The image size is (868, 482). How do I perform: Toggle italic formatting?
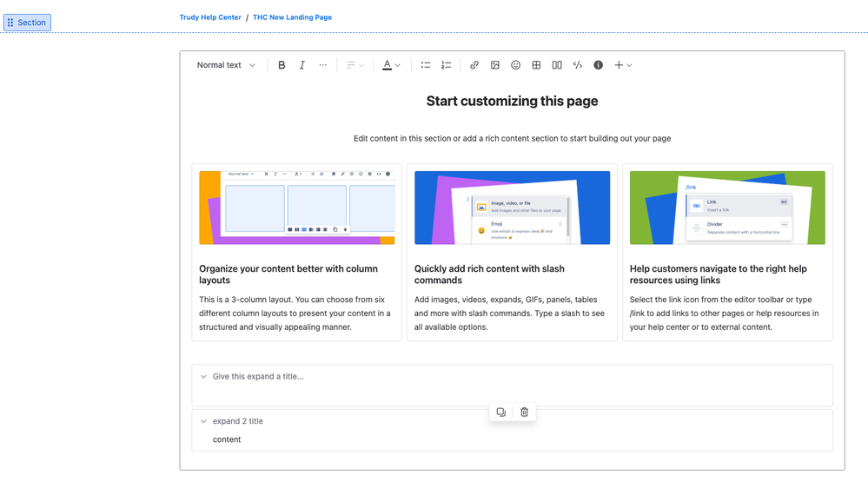click(x=301, y=65)
